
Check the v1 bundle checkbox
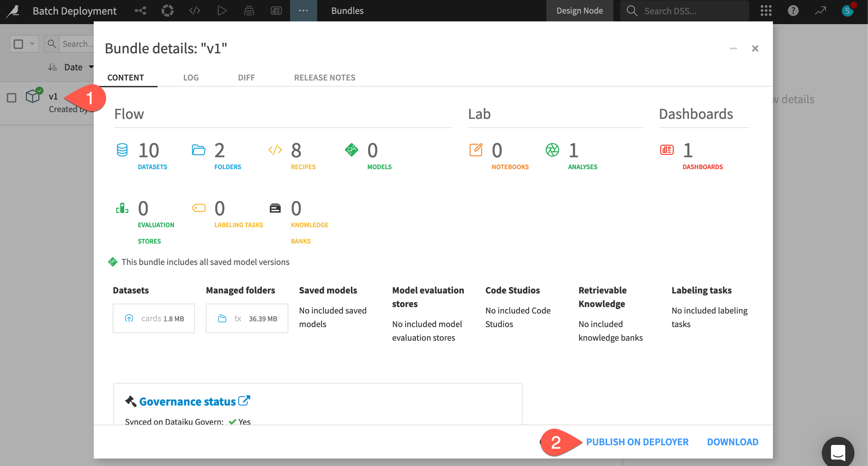[12, 98]
